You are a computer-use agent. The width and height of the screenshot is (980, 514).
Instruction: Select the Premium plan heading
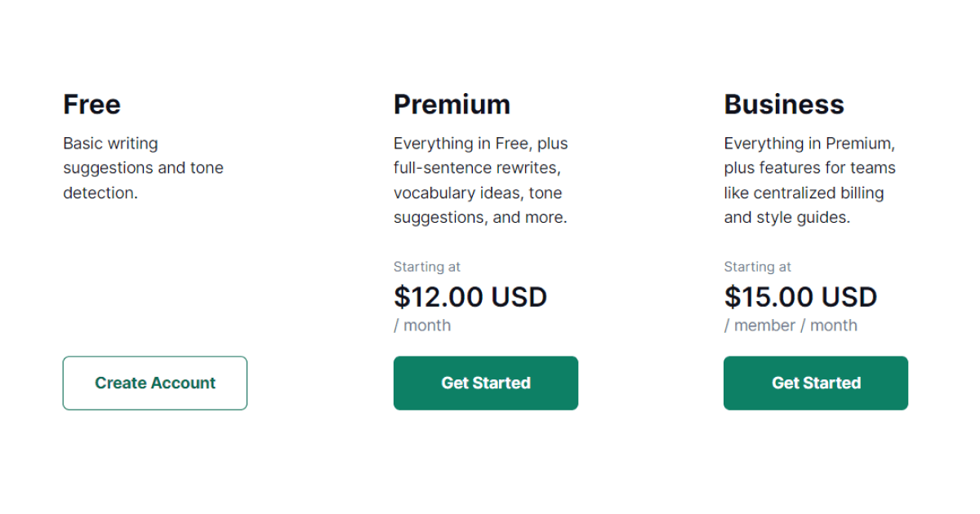(x=452, y=104)
